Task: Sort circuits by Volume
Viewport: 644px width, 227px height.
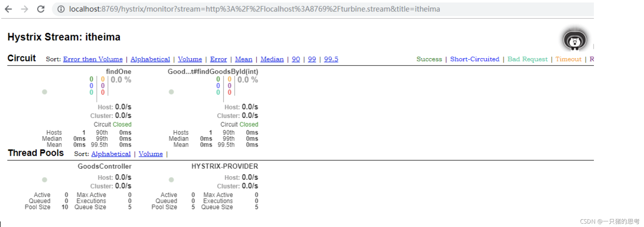Action: [x=190, y=59]
